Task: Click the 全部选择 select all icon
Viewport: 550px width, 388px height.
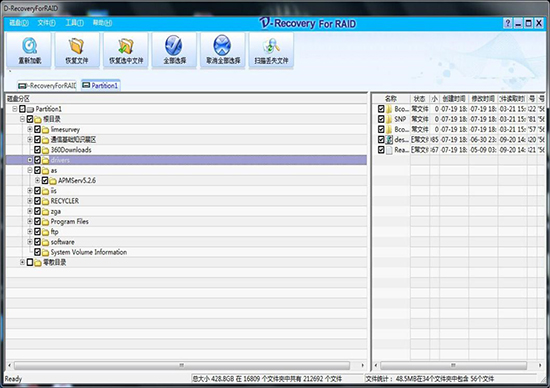Action: 174,46
